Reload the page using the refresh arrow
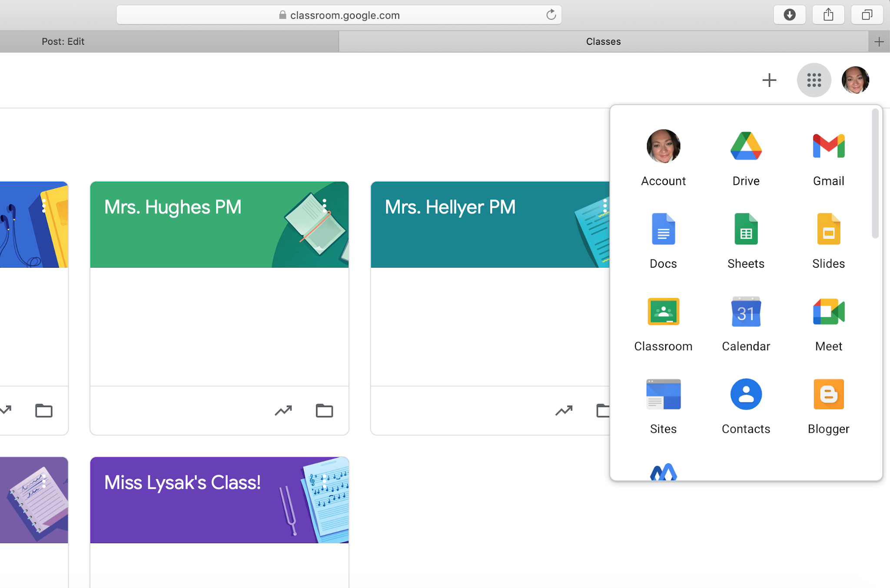 tap(551, 15)
